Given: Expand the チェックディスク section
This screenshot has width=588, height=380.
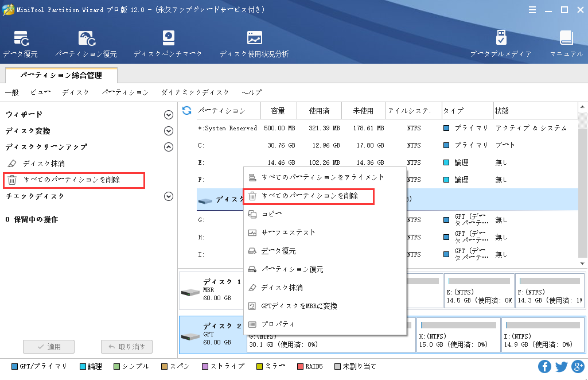Looking at the screenshot, I should click(x=169, y=196).
